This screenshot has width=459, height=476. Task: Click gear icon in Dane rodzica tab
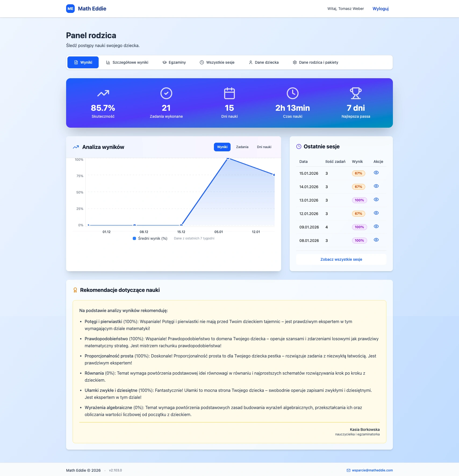(x=295, y=62)
